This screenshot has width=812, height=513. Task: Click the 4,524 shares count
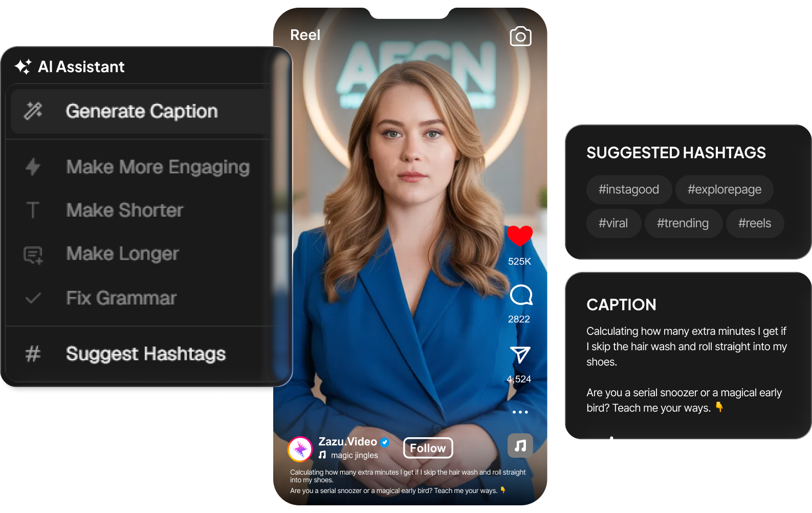click(519, 379)
